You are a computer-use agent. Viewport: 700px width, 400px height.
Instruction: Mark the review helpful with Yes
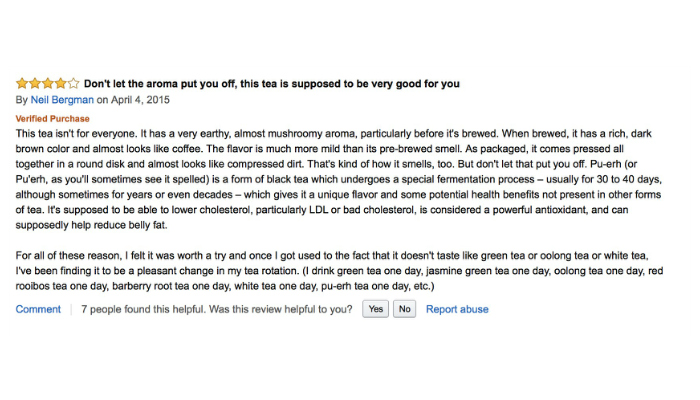pyautogui.click(x=375, y=309)
